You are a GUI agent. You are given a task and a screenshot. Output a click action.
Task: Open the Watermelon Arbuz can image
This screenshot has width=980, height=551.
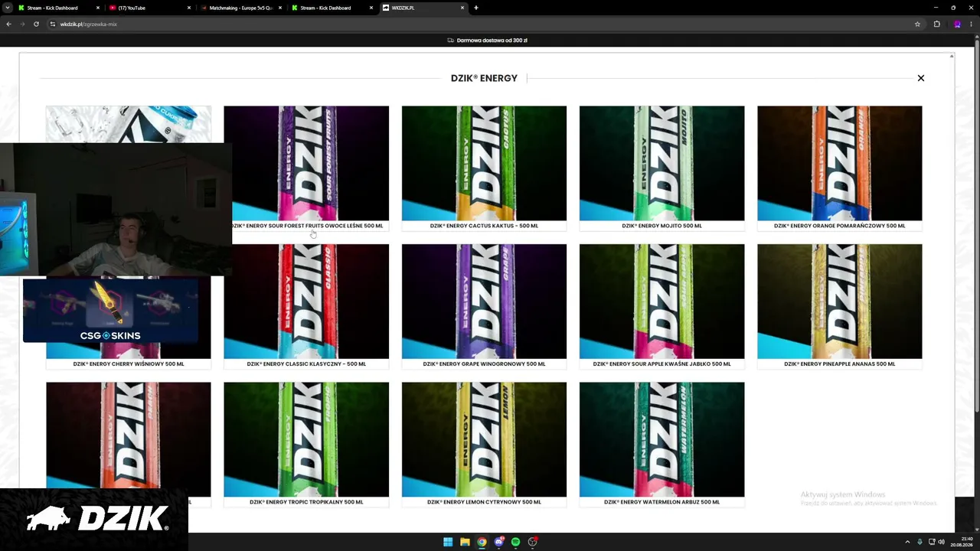click(661, 439)
